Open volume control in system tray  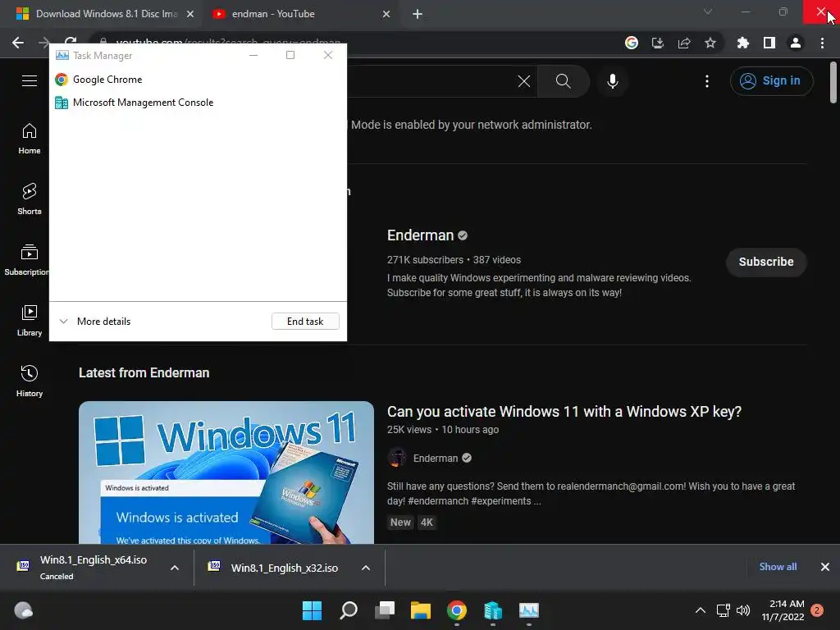click(743, 610)
